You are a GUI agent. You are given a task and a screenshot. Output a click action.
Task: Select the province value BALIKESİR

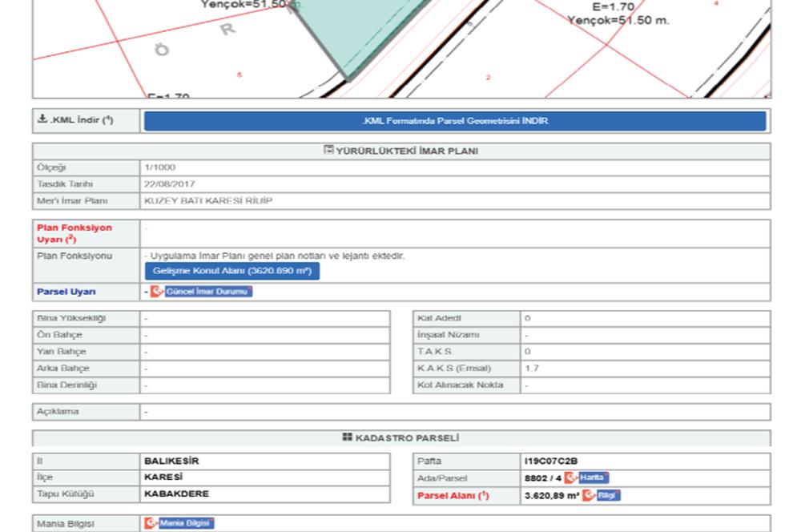(x=171, y=461)
